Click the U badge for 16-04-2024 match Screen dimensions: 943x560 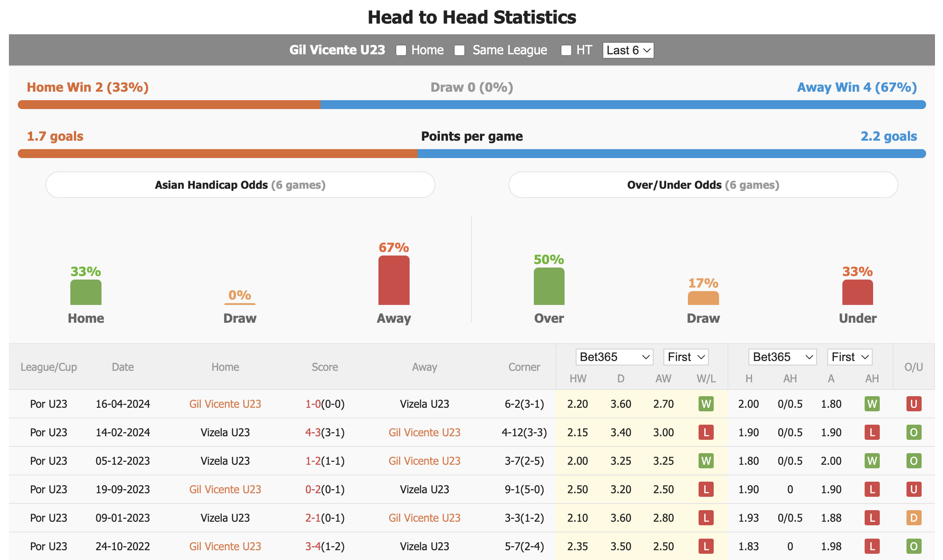click(x=914, y=404)
